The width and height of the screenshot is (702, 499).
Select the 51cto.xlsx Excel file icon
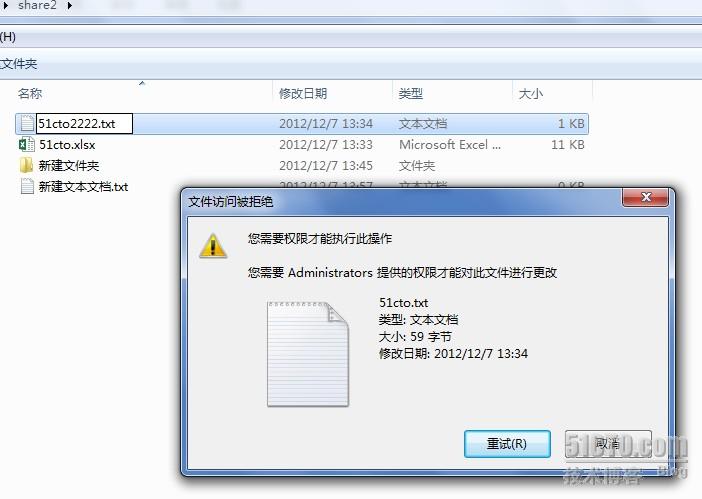26,145
